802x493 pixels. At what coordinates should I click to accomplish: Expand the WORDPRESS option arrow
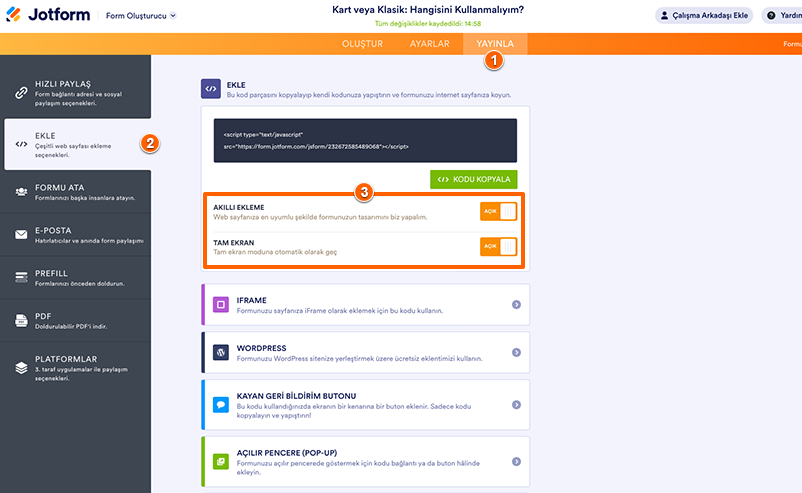516,352
